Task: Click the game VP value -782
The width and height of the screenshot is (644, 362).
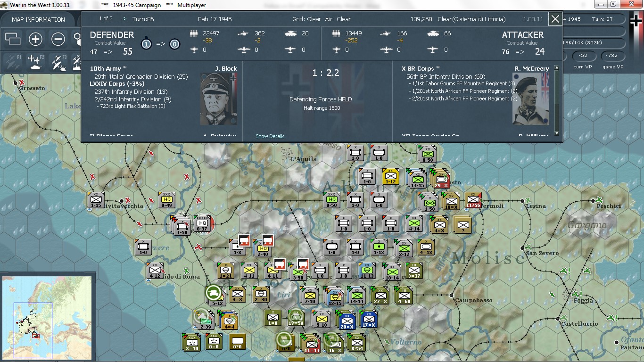Action: (612, 56)
